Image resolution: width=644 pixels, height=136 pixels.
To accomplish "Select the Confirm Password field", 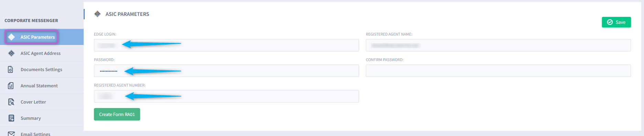I will coord(498,71).
